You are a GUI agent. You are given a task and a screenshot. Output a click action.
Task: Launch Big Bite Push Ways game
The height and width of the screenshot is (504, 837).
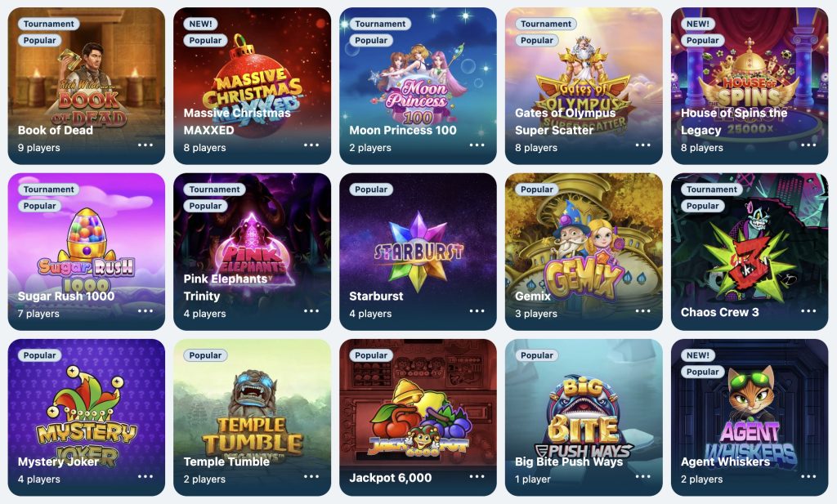[584, 417]
